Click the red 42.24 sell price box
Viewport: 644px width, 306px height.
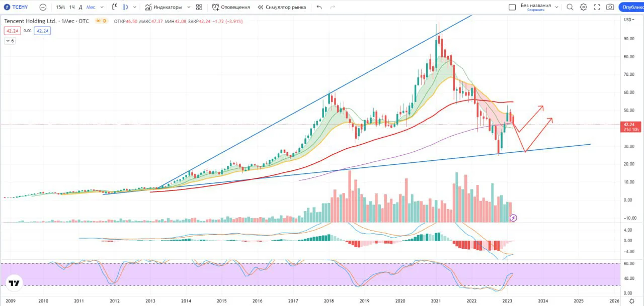(x=12, y=31)
